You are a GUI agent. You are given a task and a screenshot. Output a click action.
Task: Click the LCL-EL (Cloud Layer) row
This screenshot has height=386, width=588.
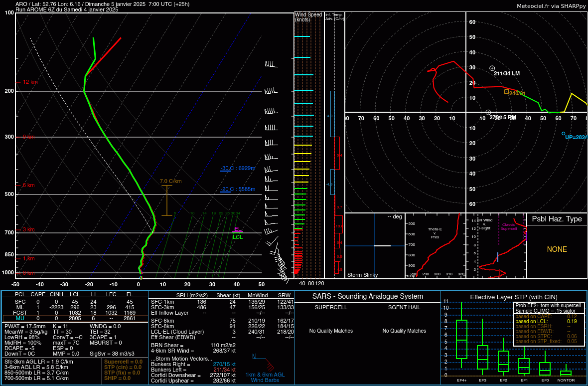(x=223, y=332)
